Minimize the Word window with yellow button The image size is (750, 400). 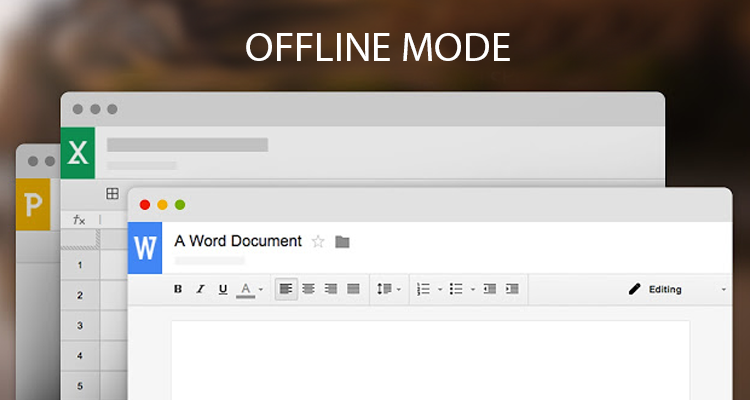point(163,205)
